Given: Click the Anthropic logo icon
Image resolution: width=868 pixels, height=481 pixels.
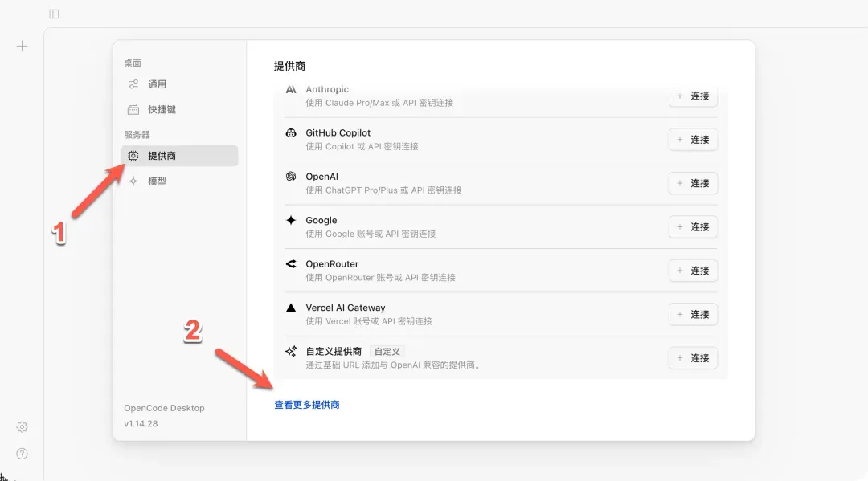Looking at the screenshot, I should pyautogui.click(x=291, y=89).
